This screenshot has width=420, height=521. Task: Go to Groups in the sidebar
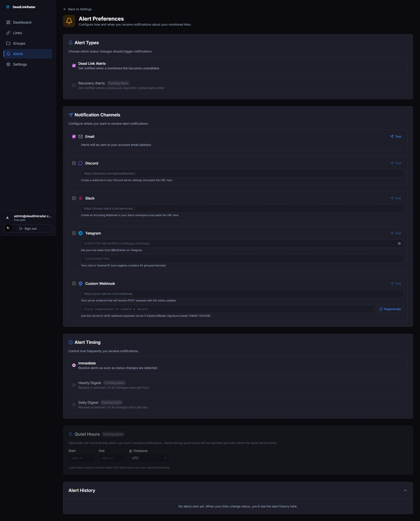pyautogui.click(x=19, y=43)
